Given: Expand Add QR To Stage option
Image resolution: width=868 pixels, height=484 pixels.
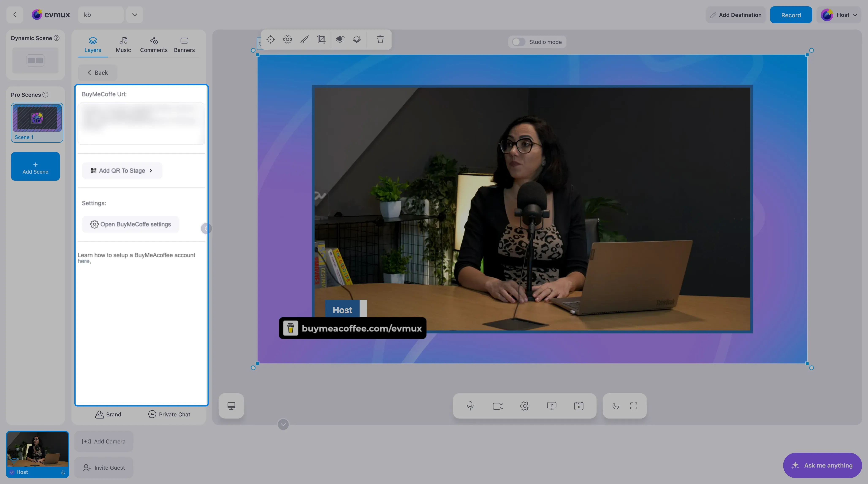Looking at the screenshot, I should click(x=122, y=171).
